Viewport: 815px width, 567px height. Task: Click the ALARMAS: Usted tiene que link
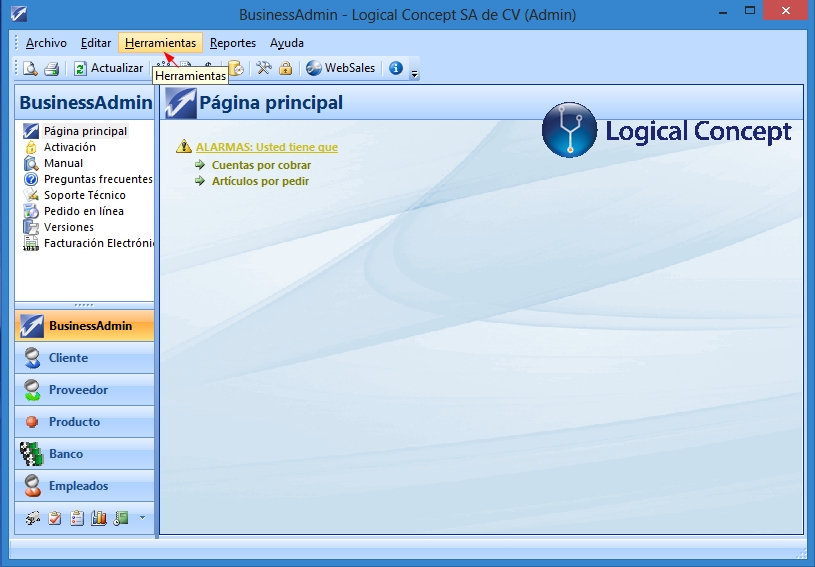(267, 147)
